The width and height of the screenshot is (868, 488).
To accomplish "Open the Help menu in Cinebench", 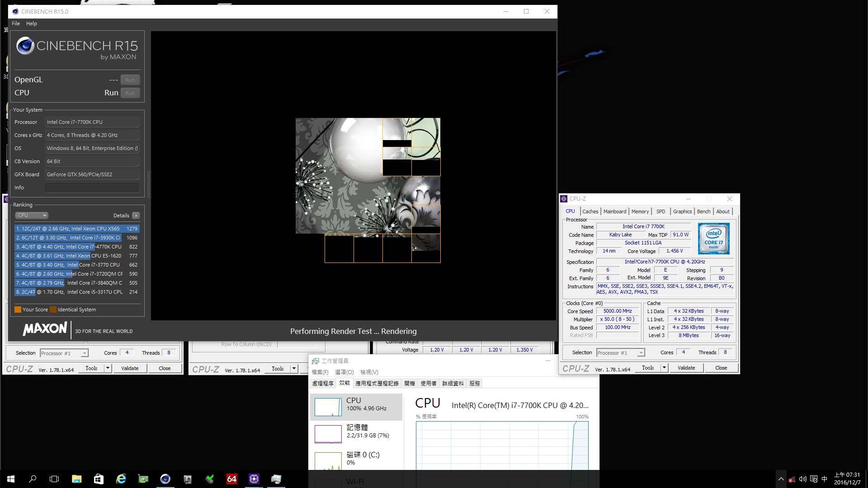I will coord(32,23).
